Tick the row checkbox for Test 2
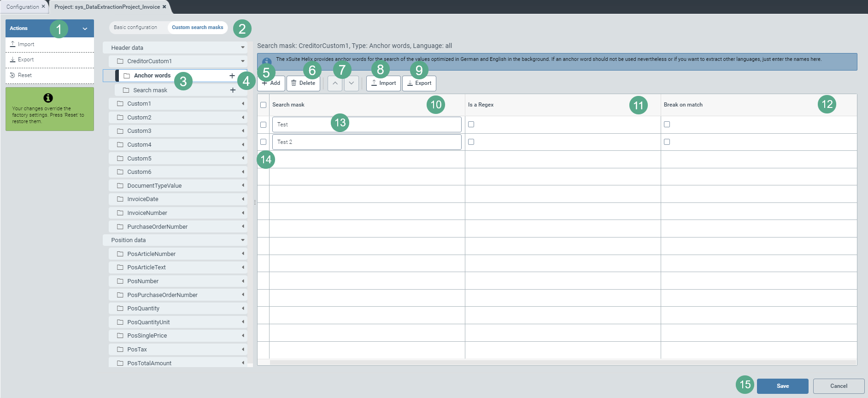This screenshot has height=398, width=868. click(263, 142)
